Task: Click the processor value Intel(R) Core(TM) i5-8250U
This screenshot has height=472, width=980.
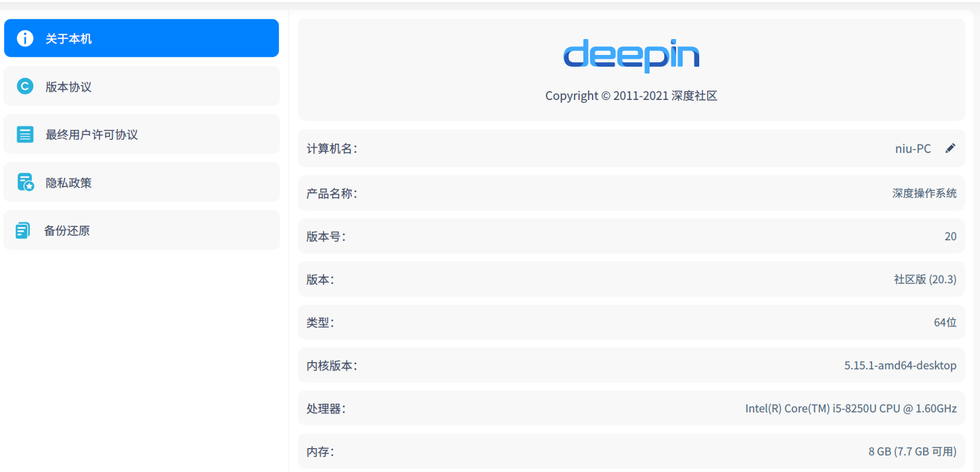Action: tap(851, 408)
